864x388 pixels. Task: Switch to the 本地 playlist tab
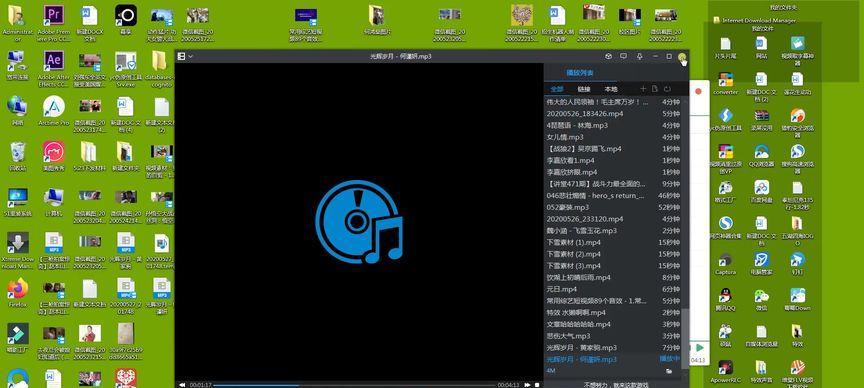(x=611, y=89)
